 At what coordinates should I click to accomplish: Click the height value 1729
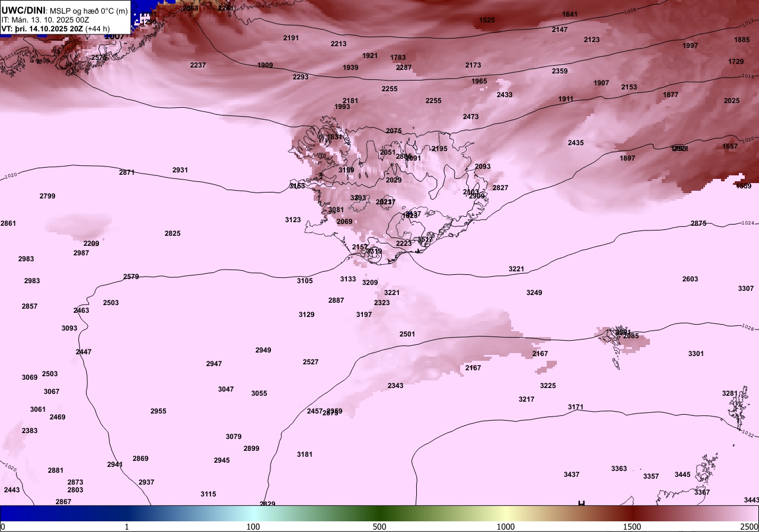click(x=736, y=62)
